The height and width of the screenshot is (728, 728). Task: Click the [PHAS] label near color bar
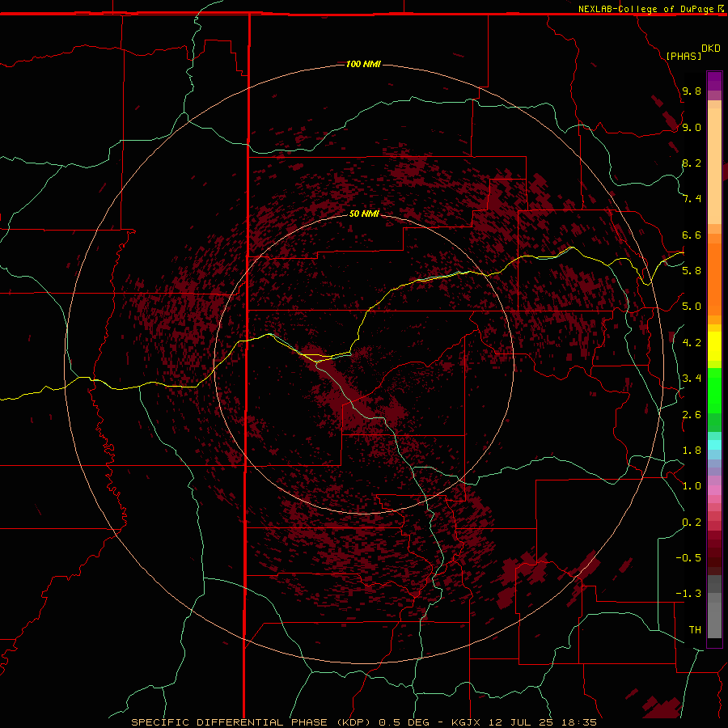684,56
